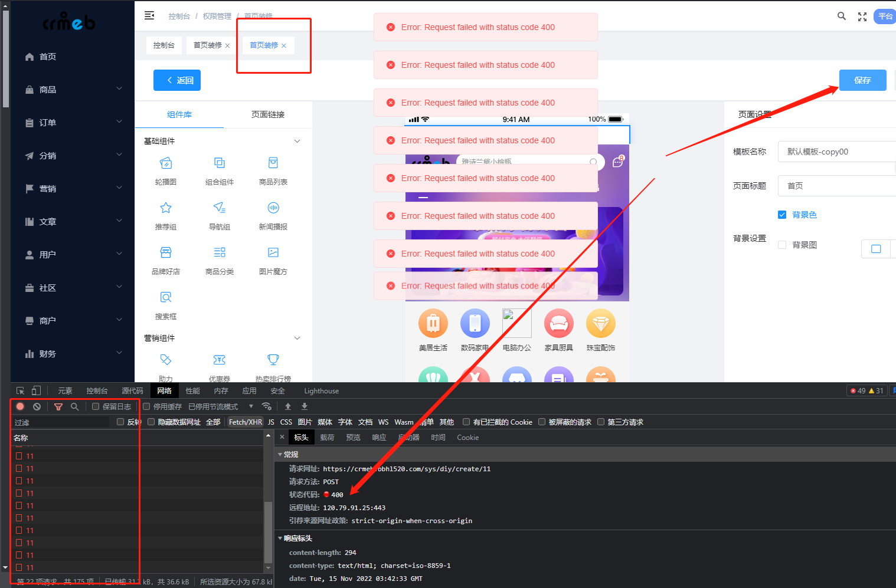Screen dimensions: 896x588
Task: Open the 已停用节流模式 throttling dropdown
Action: coord(221,406)
